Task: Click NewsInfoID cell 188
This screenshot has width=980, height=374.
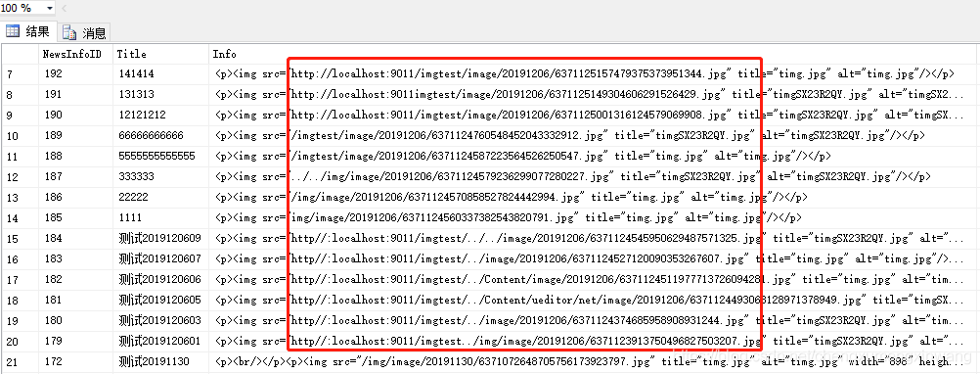Action: 75,157
